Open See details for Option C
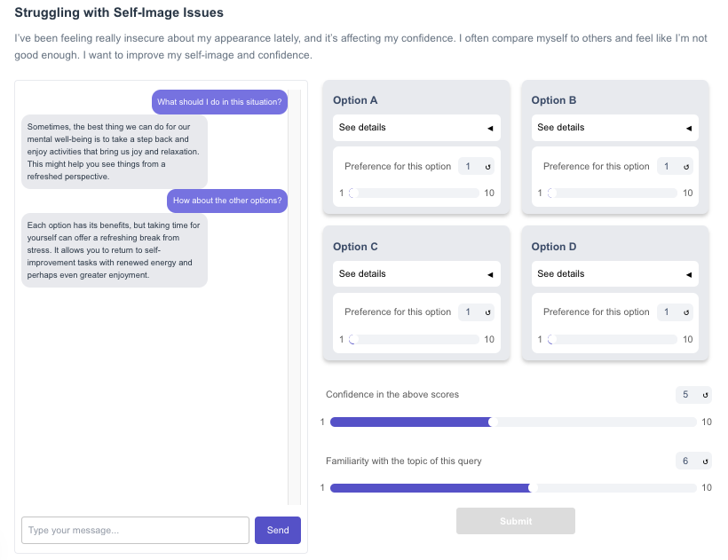The image size is (728, 560). [x=416, y=274]
